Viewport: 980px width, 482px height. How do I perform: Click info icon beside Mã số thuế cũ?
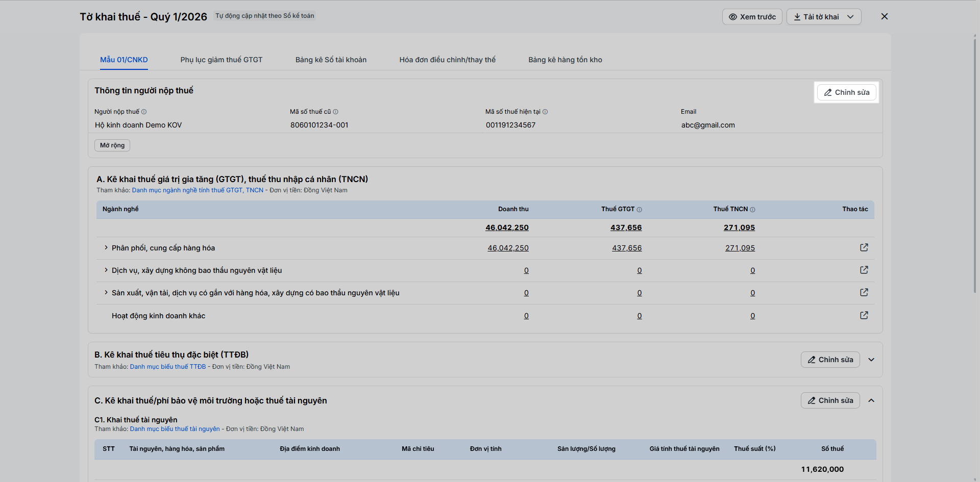point(335,112)
